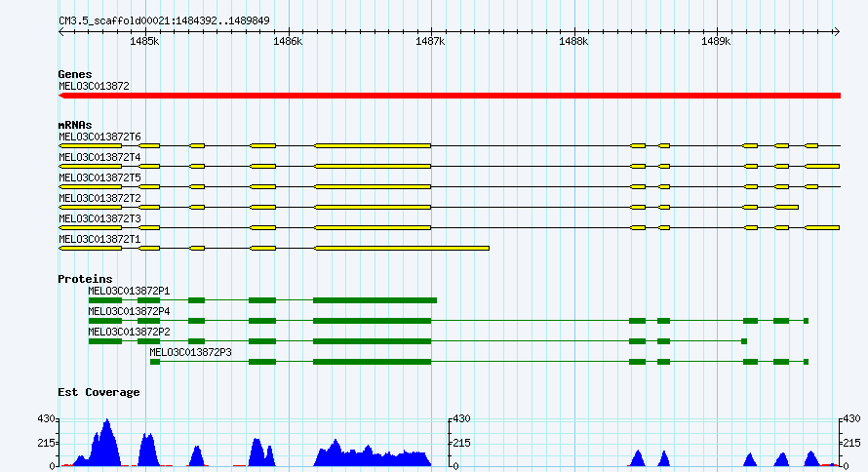Click the small final green segment of protein P2
The width and height of the screenshot is (868, 472).
[744, 341]
